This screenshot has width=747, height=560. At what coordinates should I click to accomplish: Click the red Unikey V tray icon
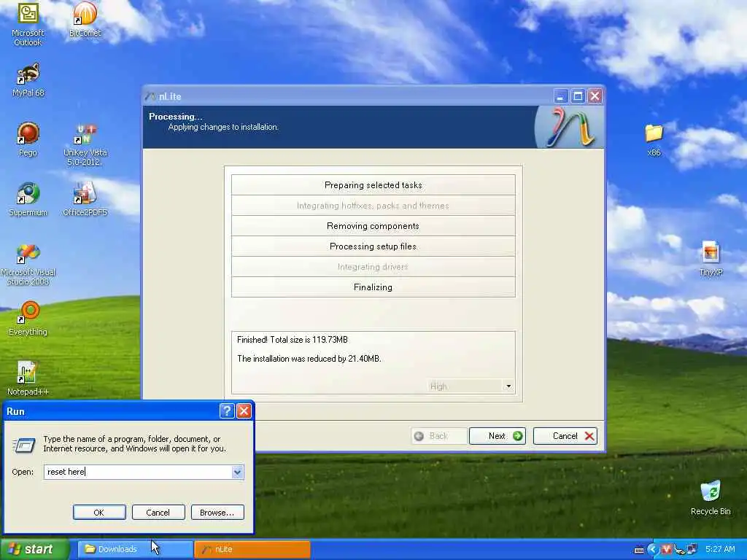tap(667, 550)
